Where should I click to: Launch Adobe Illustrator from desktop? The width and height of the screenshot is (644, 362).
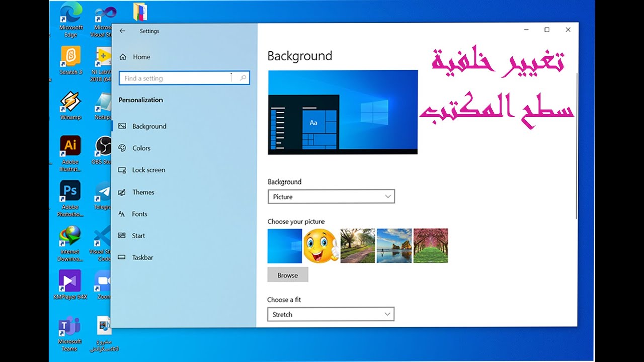tap(70, 153)
